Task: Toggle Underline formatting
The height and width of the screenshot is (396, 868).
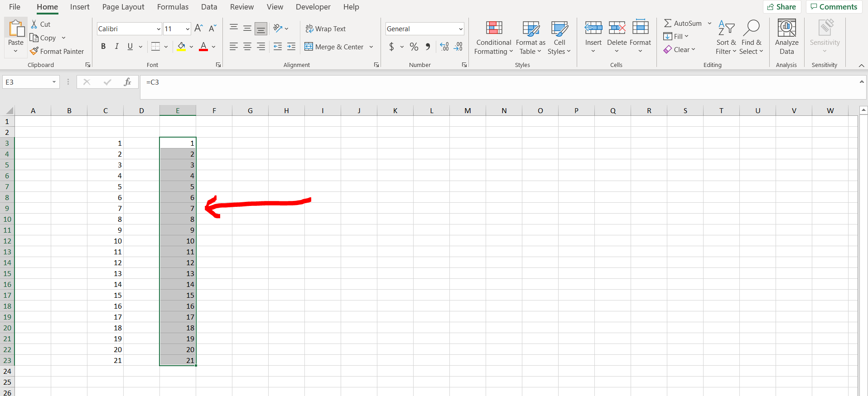Action: (x=130, y=47)
